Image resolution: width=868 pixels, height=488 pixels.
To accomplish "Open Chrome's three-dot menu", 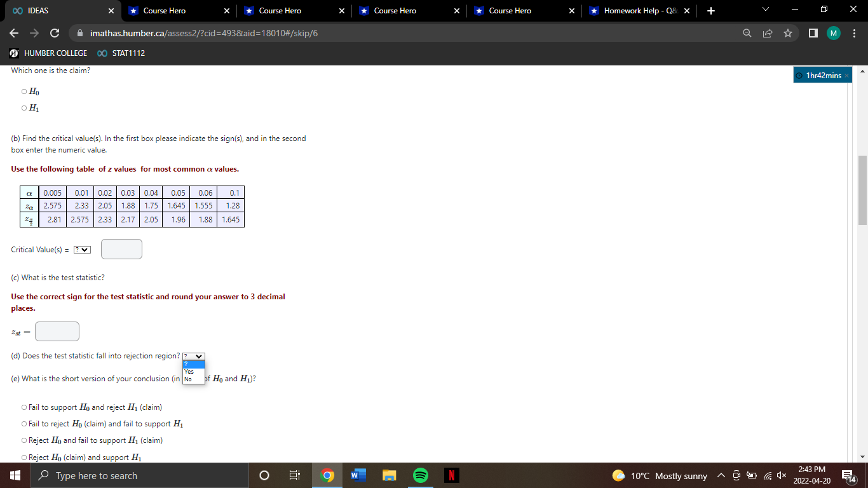I will [855, 33].
